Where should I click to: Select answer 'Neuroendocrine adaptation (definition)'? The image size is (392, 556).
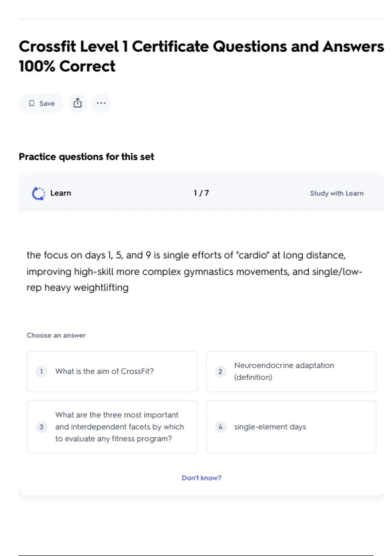[291, 372]
